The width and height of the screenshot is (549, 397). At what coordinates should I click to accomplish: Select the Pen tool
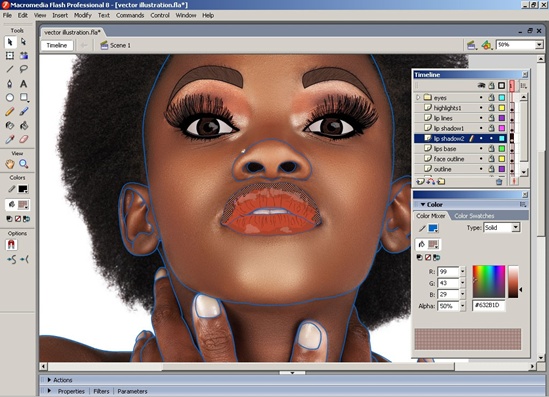10,84
